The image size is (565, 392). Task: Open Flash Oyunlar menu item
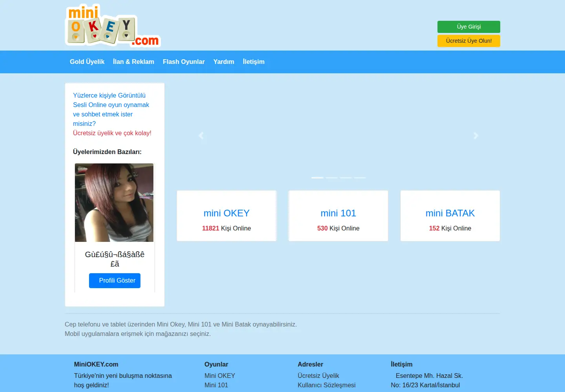tap(184, 62)
